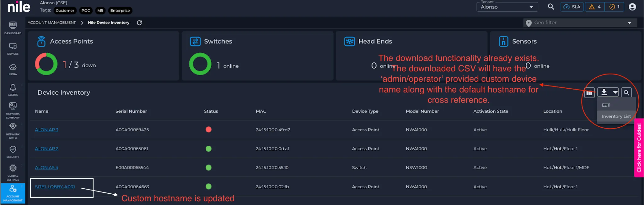Click the Access Points summary card
Viewport: 644px width, 205px height.
pos(103,56)
